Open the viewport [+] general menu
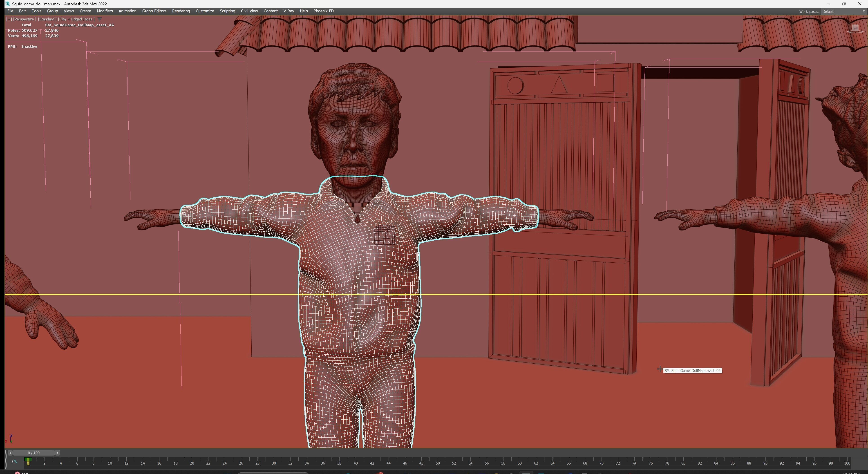The width and height of the screenshot is (868, 474). tap(8, 19)
